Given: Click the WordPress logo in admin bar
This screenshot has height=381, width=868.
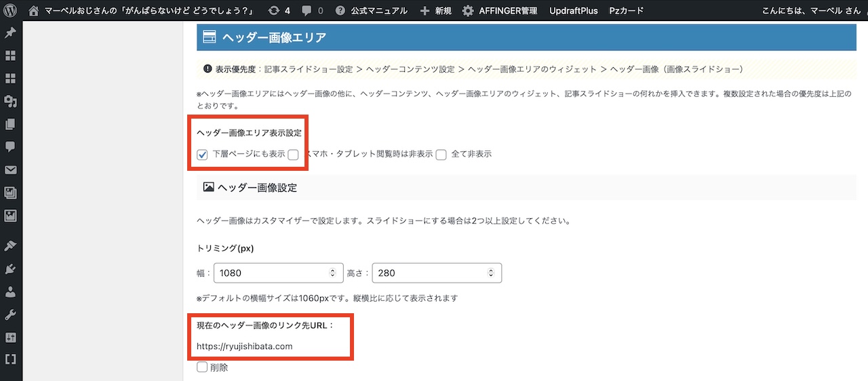Looking at the screenshot, I should (x=11, y=11).
